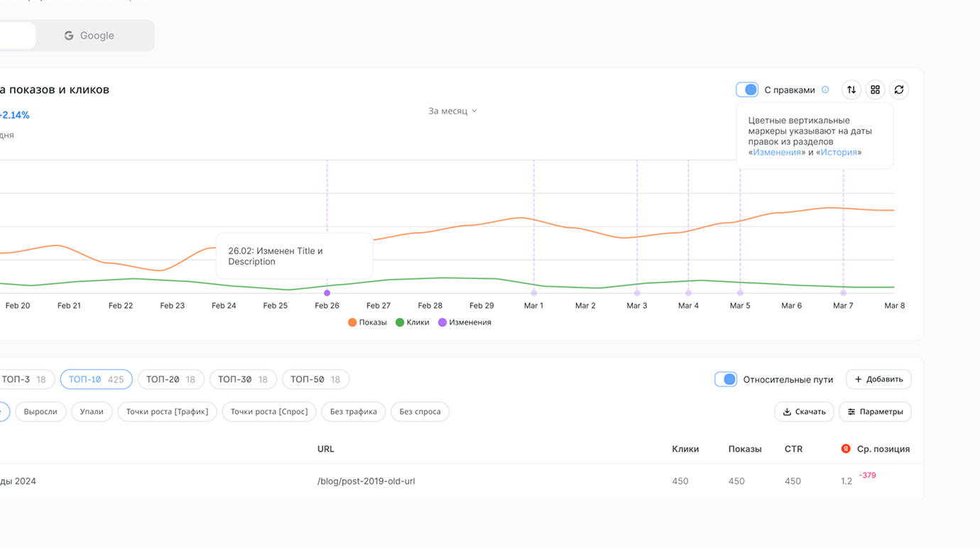Apply Без спроса filter

[420, 412]
